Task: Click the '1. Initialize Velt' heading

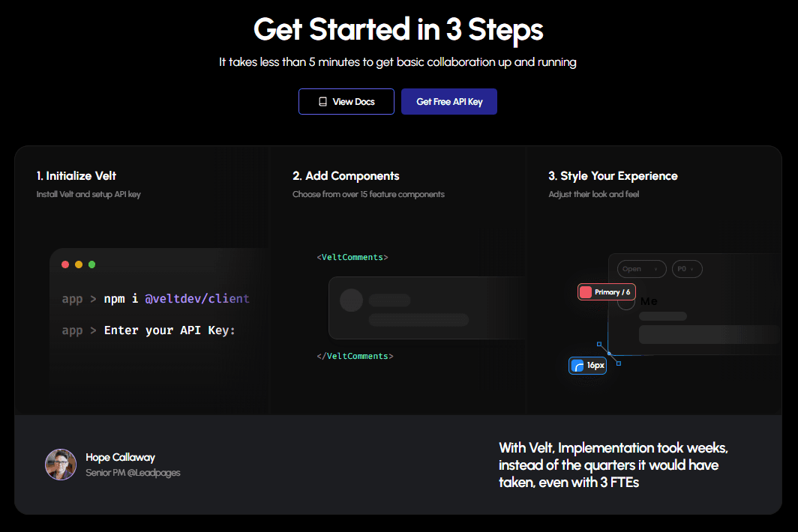Action: pyautogui.click(x=76, y=176)
